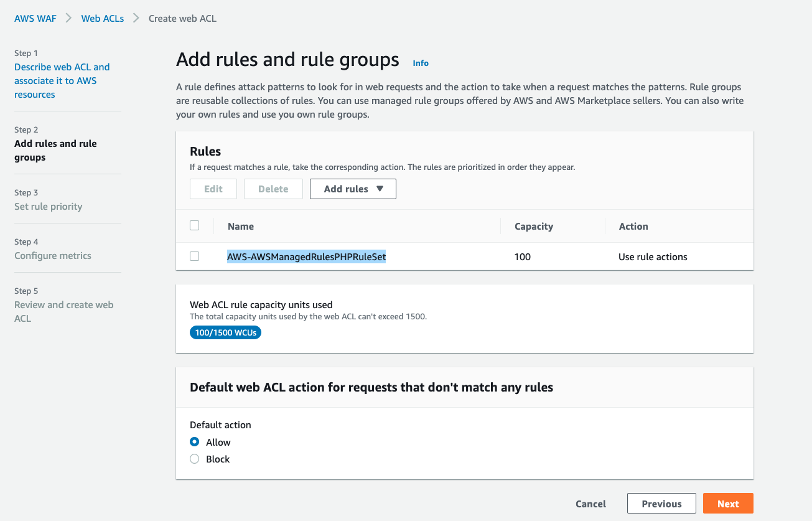Click the Capacity column header

[533, 227]
